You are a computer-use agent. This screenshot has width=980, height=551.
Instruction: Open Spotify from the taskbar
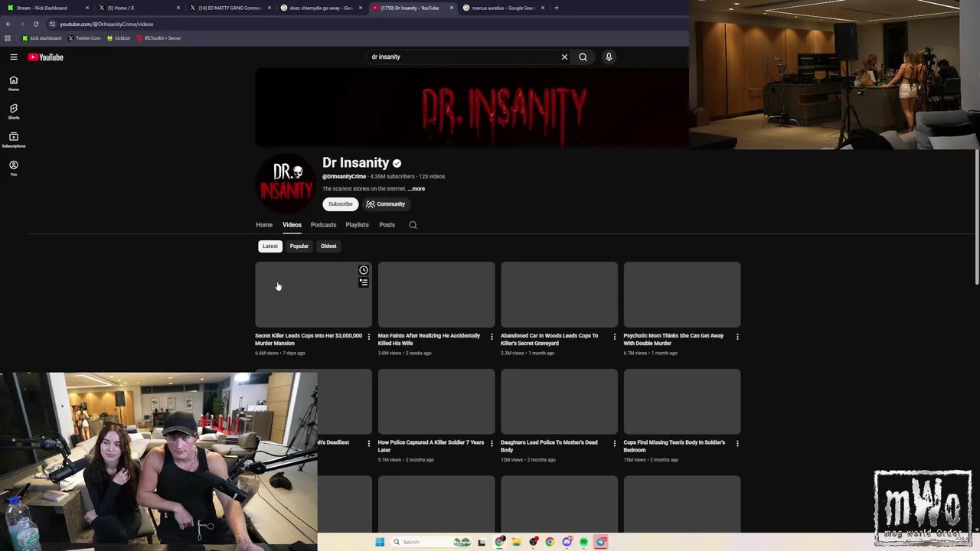pyautogui.click(x=583, y=542)
